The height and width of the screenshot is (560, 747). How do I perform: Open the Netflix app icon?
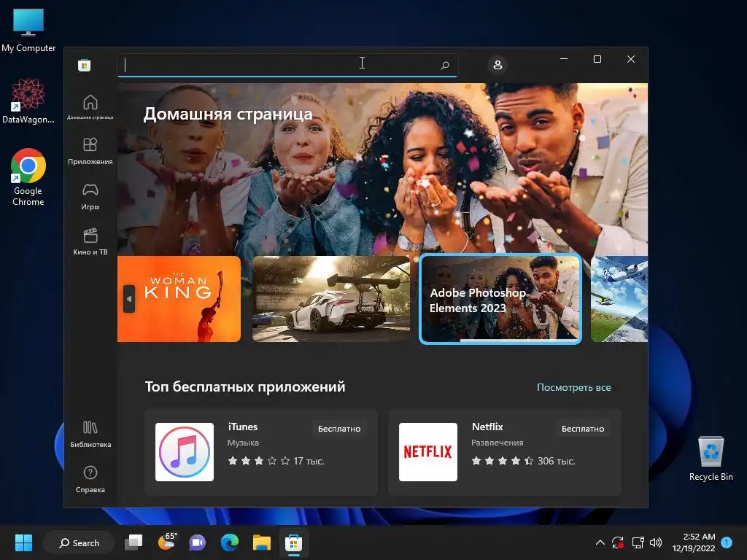427,452
